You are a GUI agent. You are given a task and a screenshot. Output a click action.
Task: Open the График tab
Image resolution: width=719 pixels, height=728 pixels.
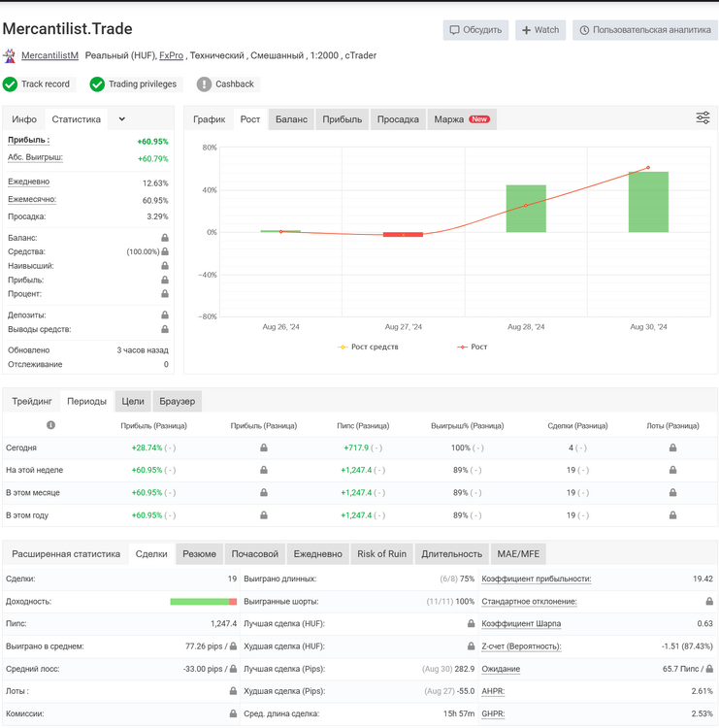tap(210, 119)
